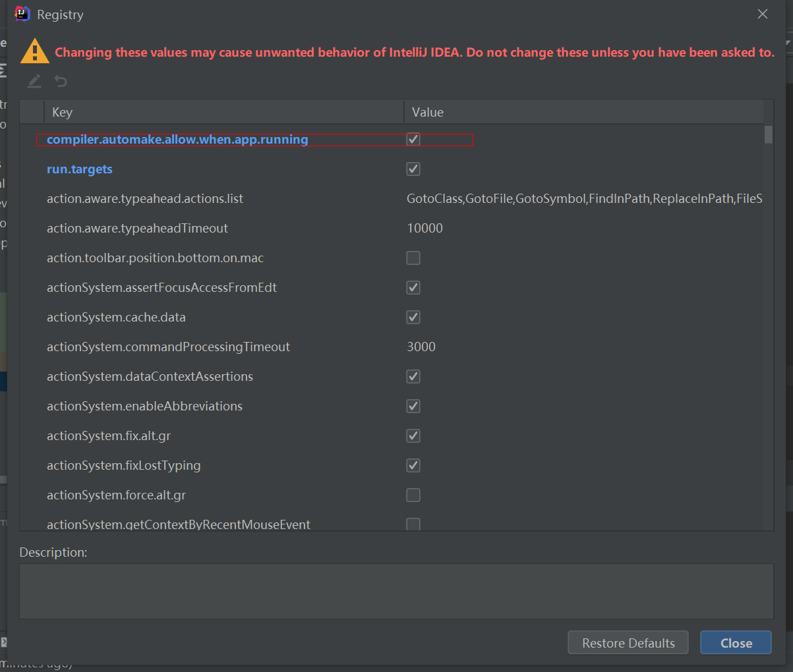The width and height of the screenshot is (793, 672).
Task: Click the Description text area
Action: pyautogui.click(x=396, y=591)
